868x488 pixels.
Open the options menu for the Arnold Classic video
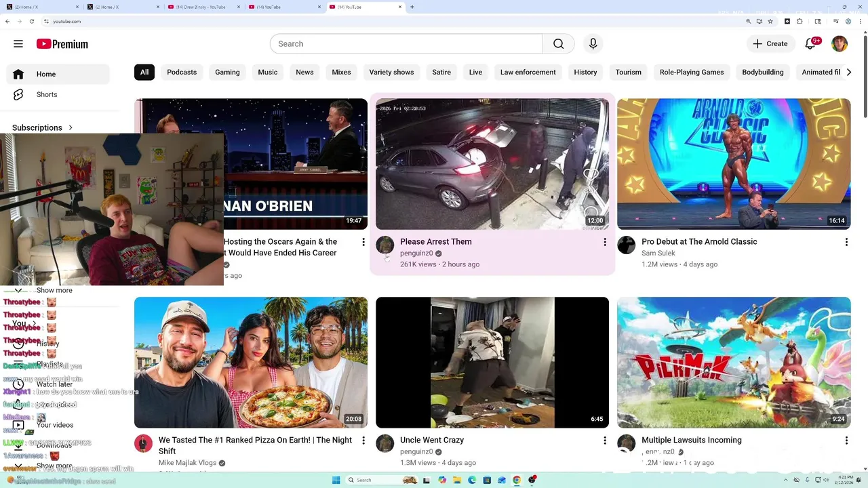click(846, 242)
